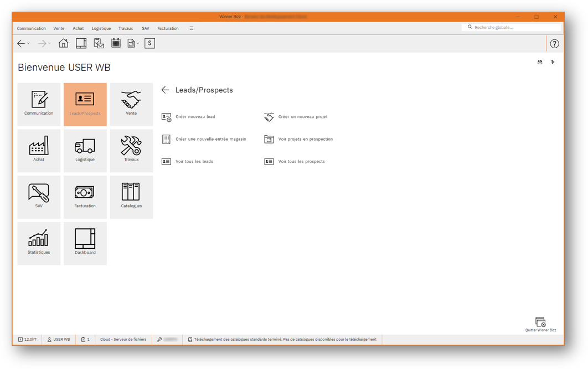Open the Statistiques module tile

pyautogui.click(x=39, y=243)
